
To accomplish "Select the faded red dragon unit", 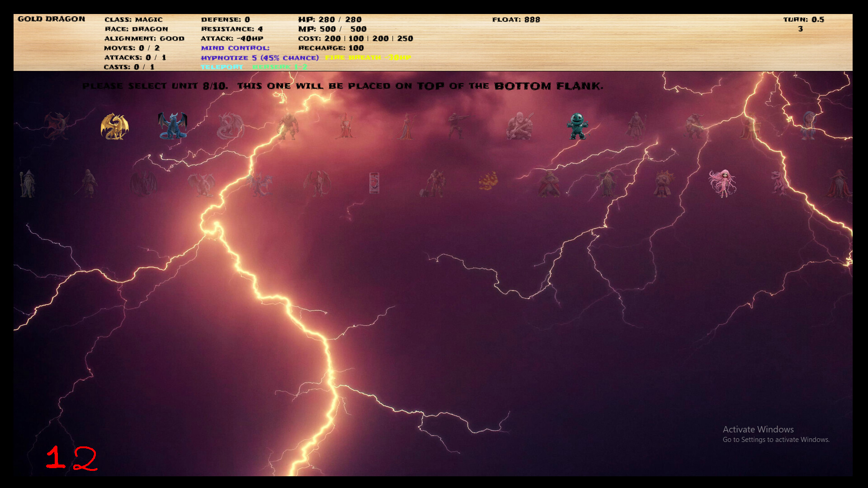I will 57,126.
